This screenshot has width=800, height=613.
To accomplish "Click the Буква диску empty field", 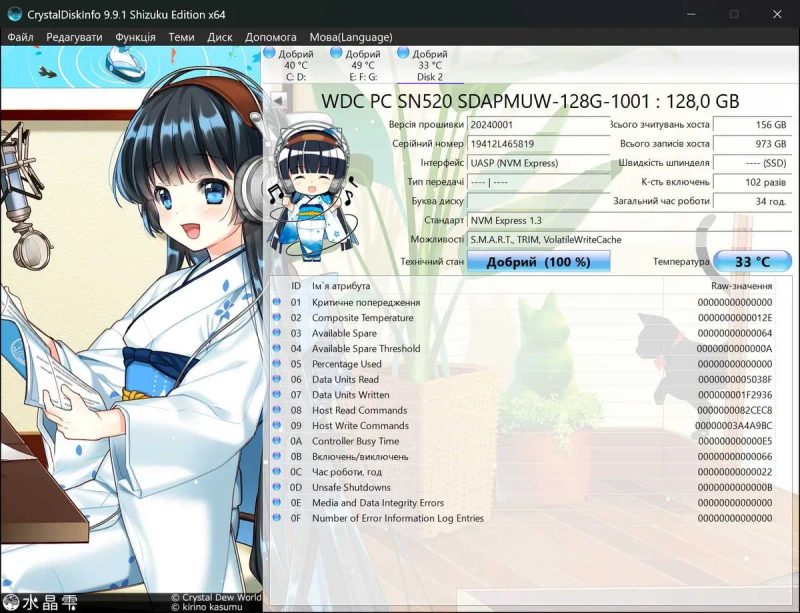I will pos(538,201).
